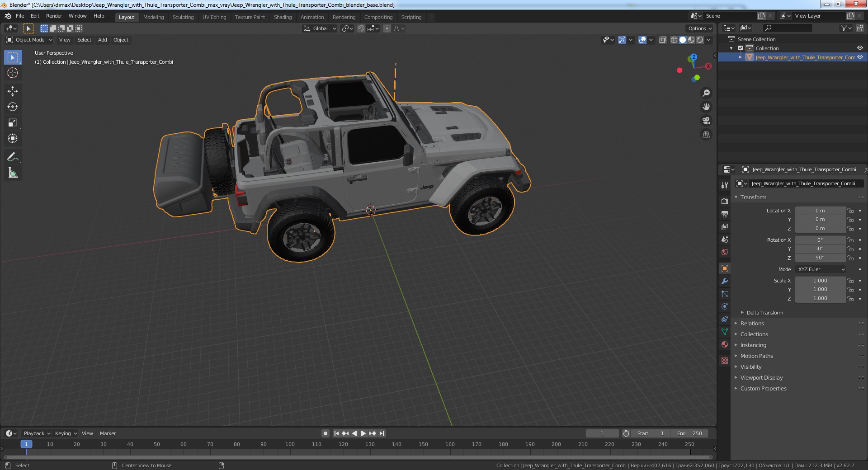Switch to material preview shading
This screenshot has width=868, height=470.
[691, 40]
